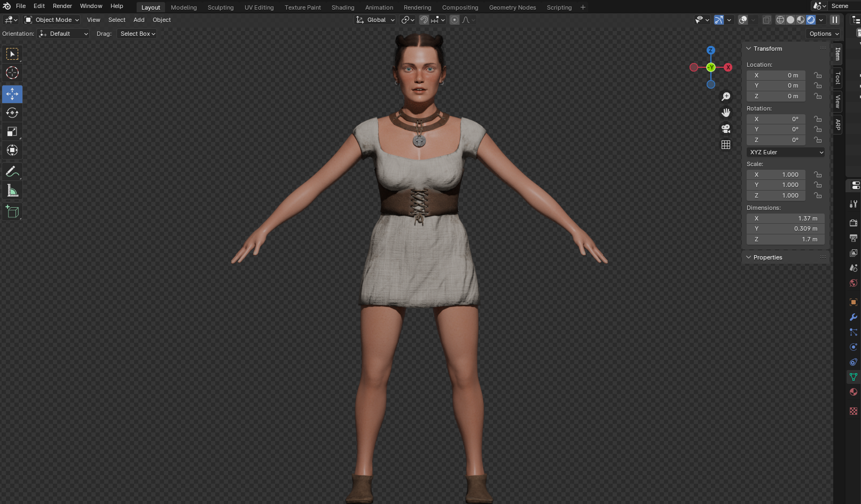Pick the Annotate pencil tool
The height and width of the screenshot is (504, 861).
pyautogui.click(x=12, y=172)
